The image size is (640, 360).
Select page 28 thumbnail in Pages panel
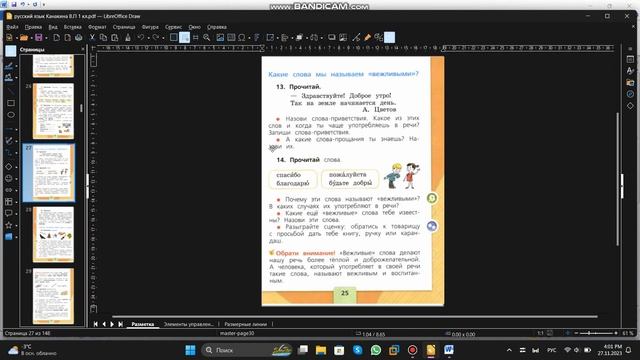pyautogui.click(x=53, y=234)
